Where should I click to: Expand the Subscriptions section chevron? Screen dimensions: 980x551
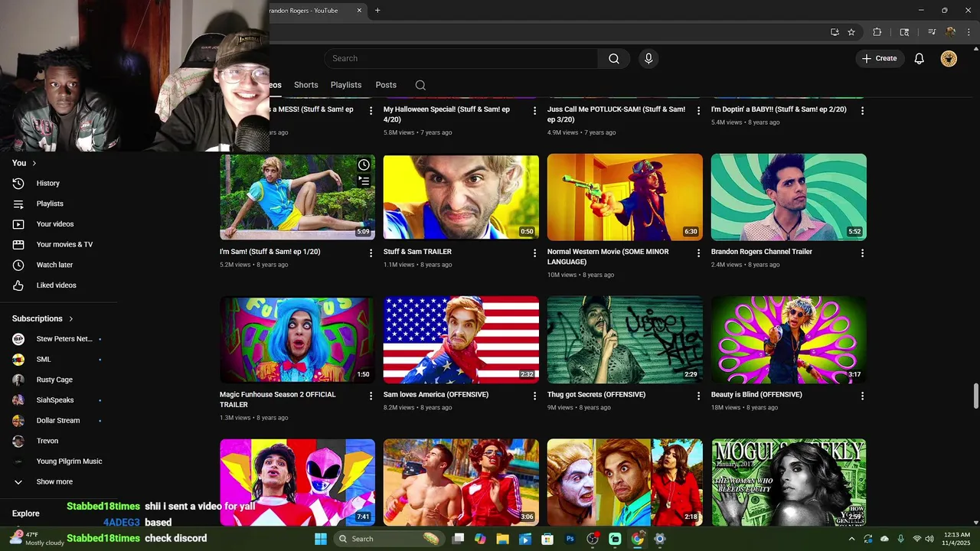click(x=71, y=318)
